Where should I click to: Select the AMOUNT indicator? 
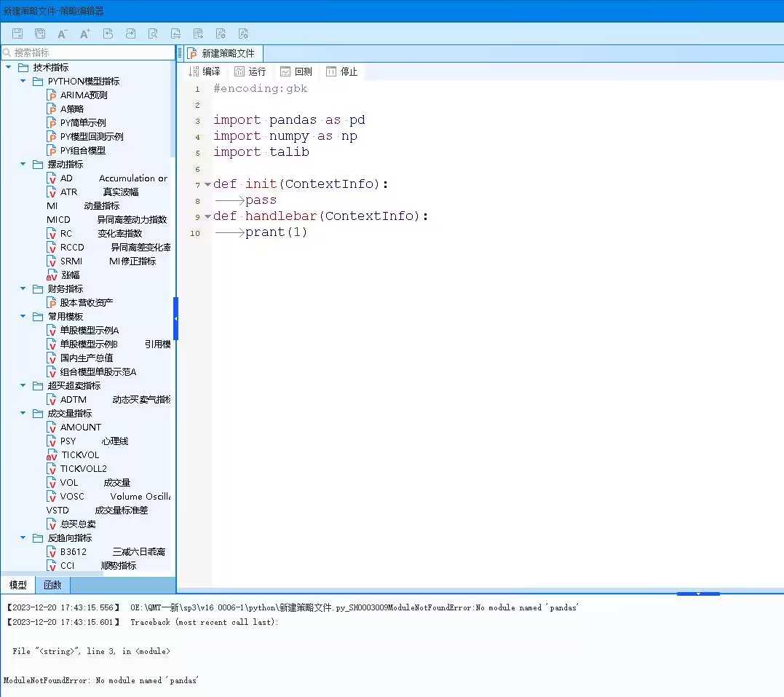tap(74, 428)
